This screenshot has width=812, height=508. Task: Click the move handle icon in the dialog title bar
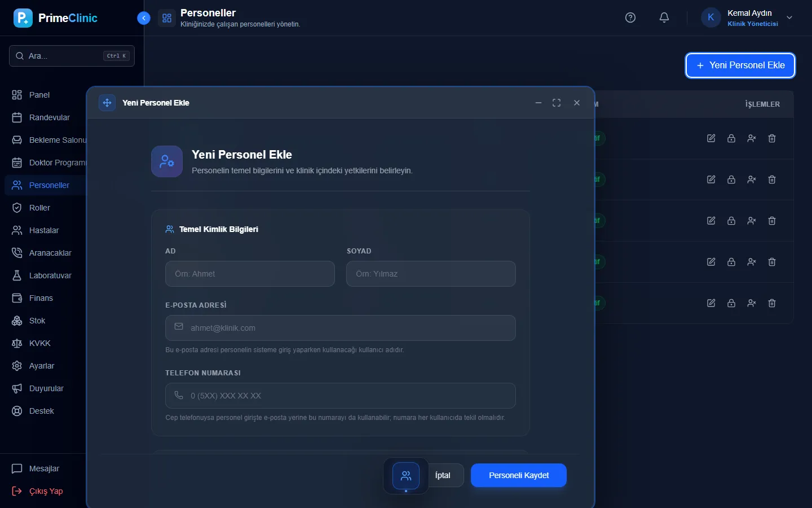coord(107,103)
